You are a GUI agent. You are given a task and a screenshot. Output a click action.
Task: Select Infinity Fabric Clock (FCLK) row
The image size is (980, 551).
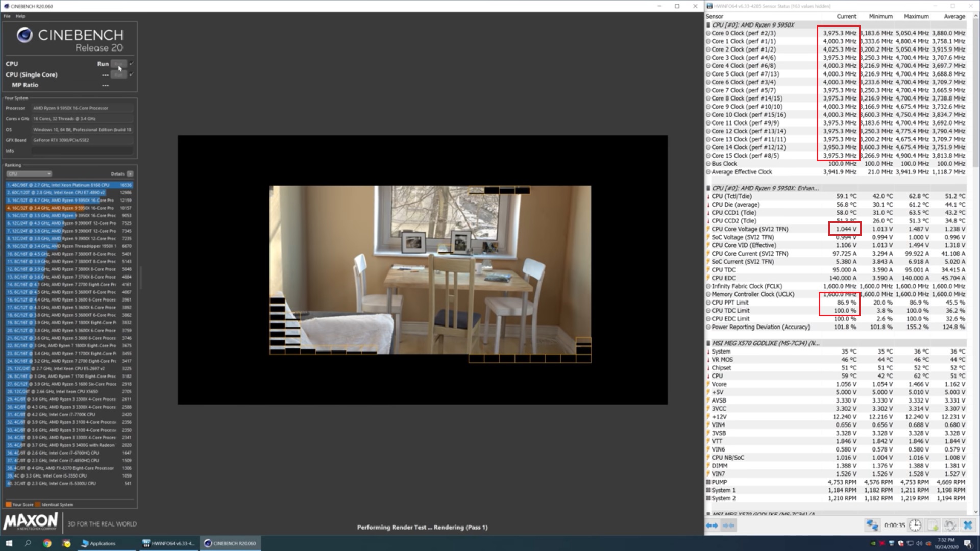pyautogui.click(x=836, y=286)
